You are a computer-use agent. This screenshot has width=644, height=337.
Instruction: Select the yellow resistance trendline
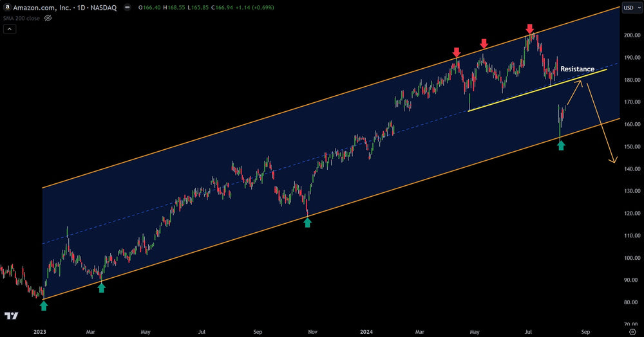[515, 96]
